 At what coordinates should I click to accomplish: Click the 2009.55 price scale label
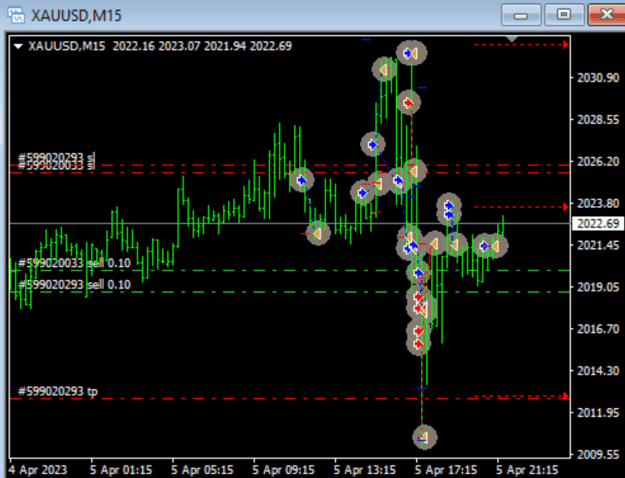598,454
